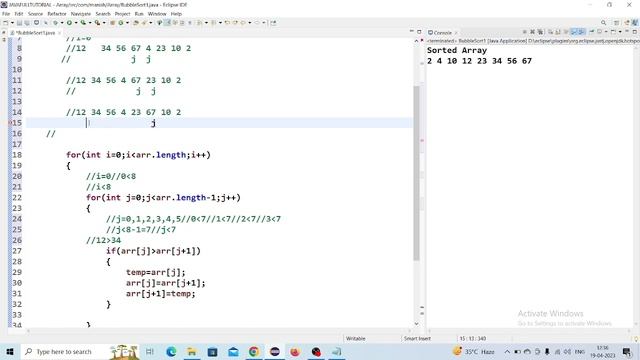Open the Edit menu

point(19,14)
